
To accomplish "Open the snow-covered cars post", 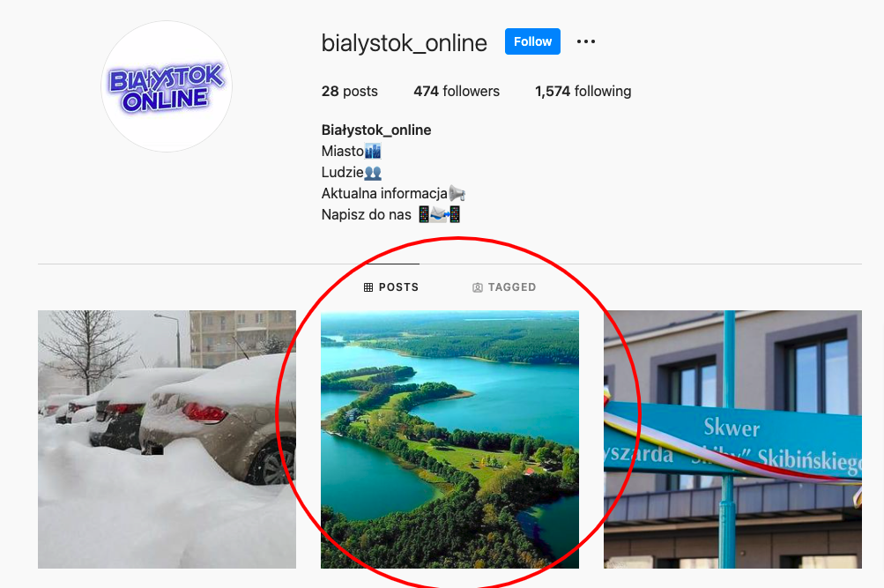I will point(167,439).
